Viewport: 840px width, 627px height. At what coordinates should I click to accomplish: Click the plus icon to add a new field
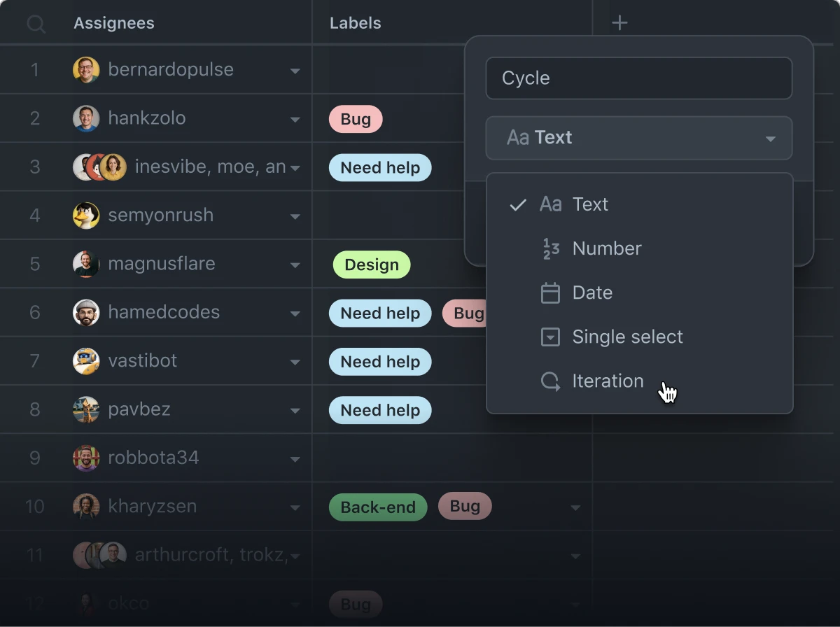click(x=619, y=22)
